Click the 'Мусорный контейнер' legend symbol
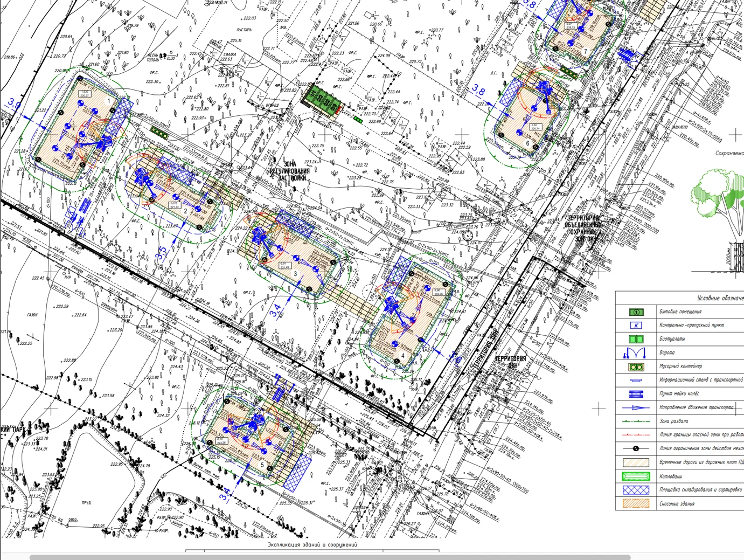 click(x=636, y=367)
